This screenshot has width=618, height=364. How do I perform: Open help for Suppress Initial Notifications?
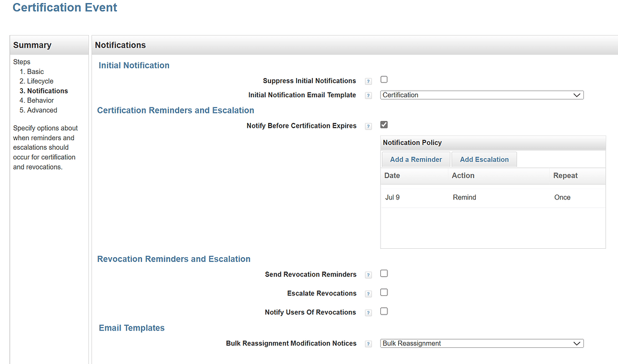coord(368,80)
